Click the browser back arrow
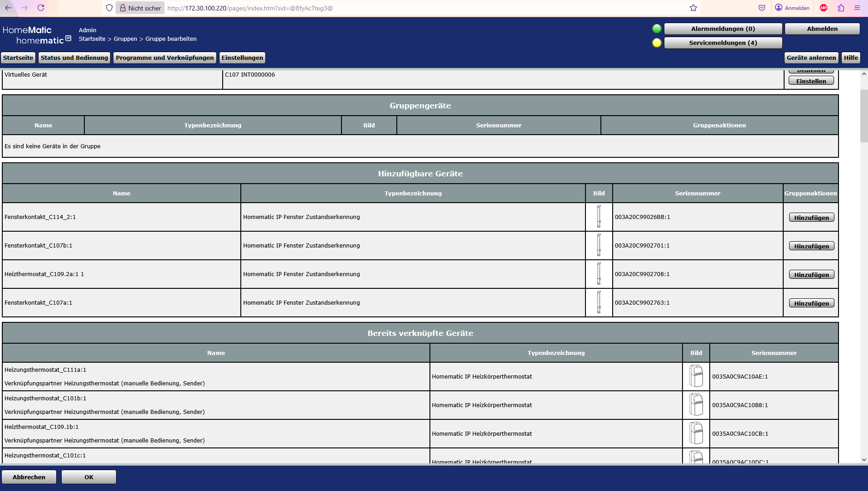The width and height of the screenshot is (868, 491). pos(8,8)
